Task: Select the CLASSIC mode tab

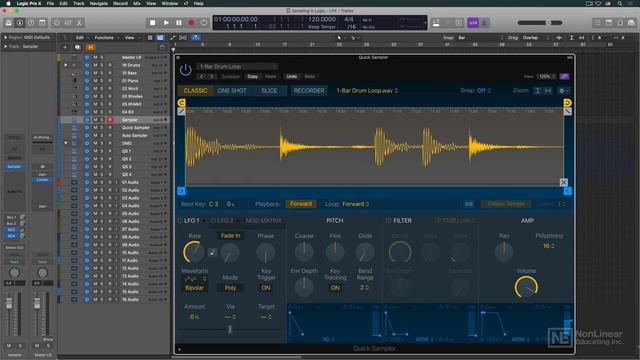Action: tap(196, 91)
